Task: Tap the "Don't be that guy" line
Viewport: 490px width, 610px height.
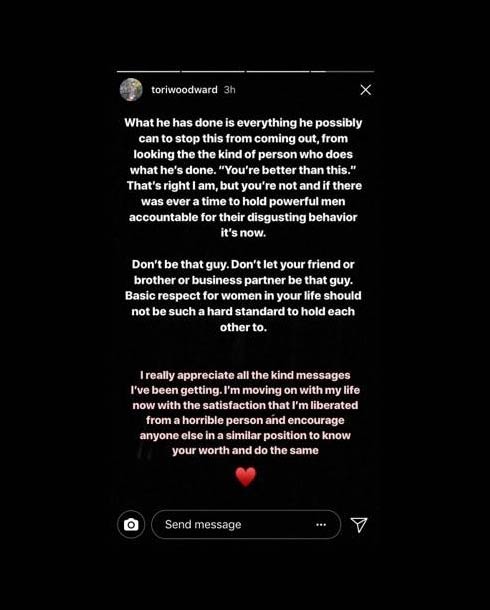Action: (243, 265)
